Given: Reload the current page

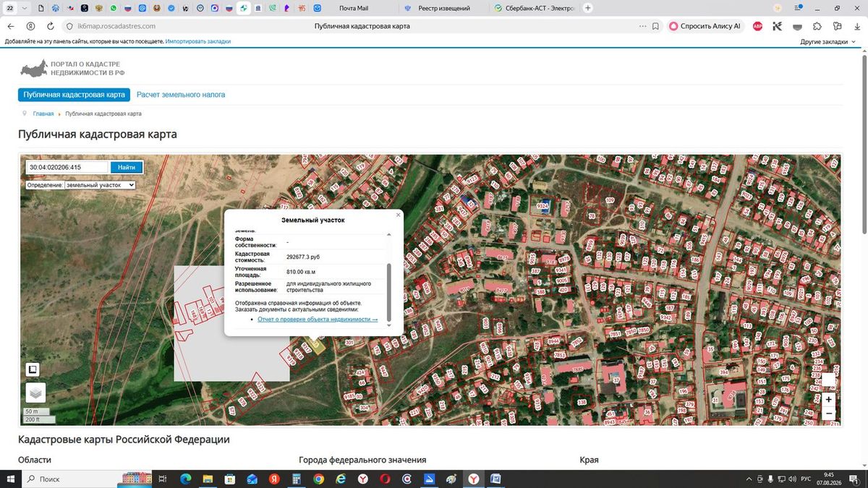Looking at the screenshot, I should point(49,26).
